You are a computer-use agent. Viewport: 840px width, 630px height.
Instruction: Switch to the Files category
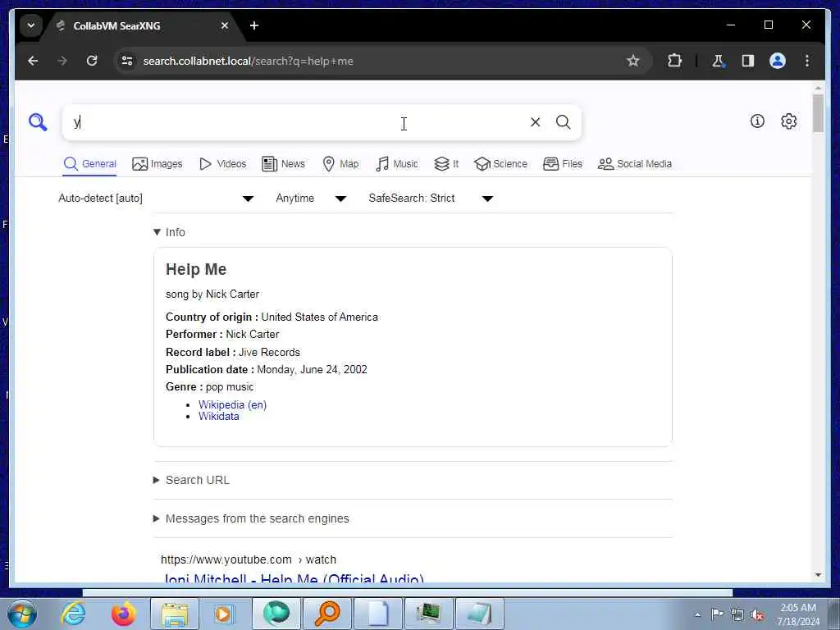point(563,164)
